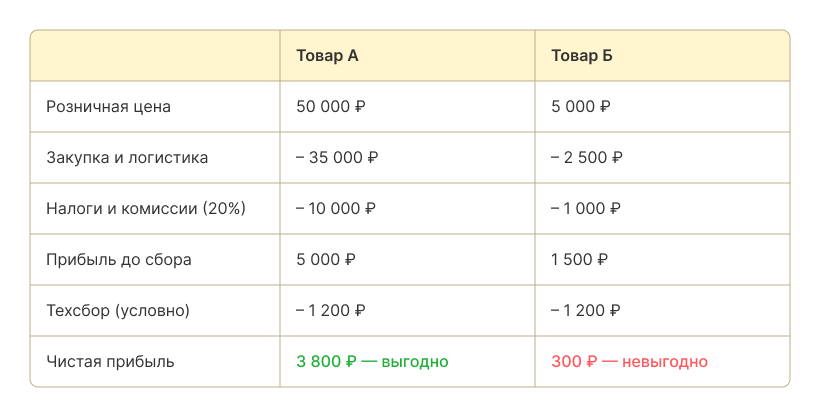
Task: Click Товар Б retail price 5 000 ₽
Action: 580,107
